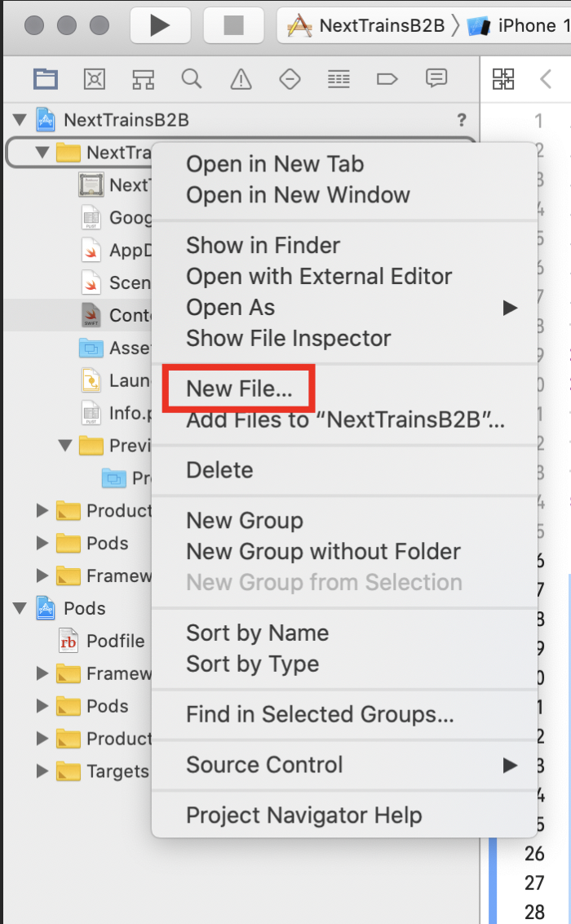Choose Add Files to "NextTrainsB2B"…
571x924 pixels.
pyautogui.click(x=346, y=420)
